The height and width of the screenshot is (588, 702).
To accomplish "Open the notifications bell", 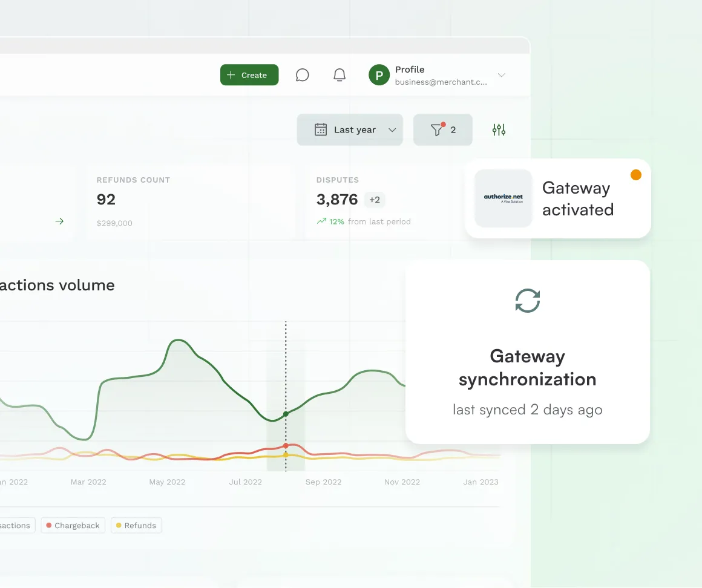I will point(340,75).
